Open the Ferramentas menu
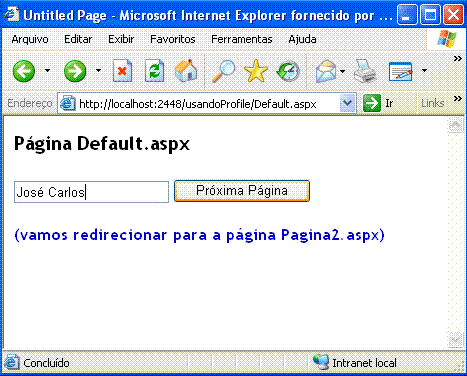Viewport: 467px width, 376px height. pyautogui.click(x=242, y=39)
